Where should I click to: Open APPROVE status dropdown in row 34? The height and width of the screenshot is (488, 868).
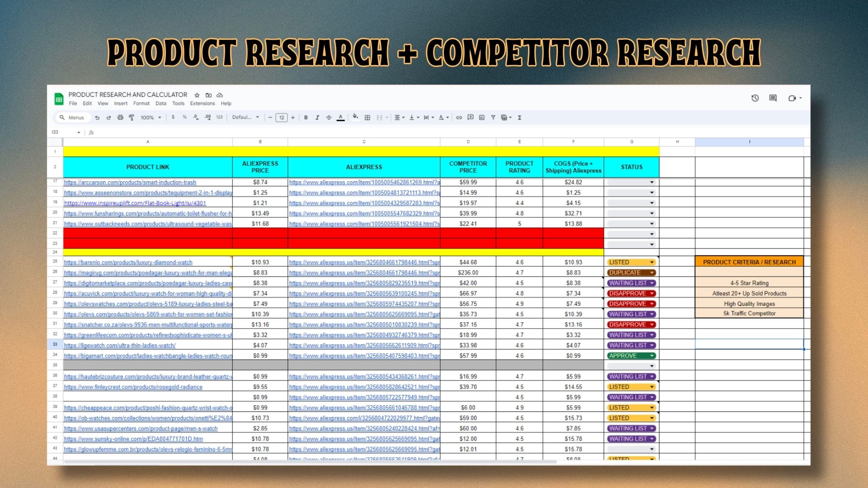click(652, 356)
